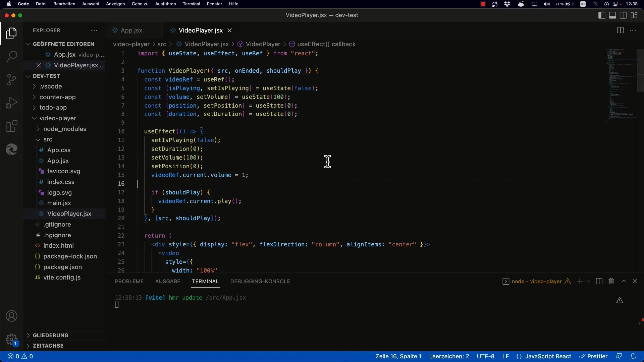Close VideoPlayer.jsx in open editors list
This screenshot has height=362, width=644.
point(39,65)
